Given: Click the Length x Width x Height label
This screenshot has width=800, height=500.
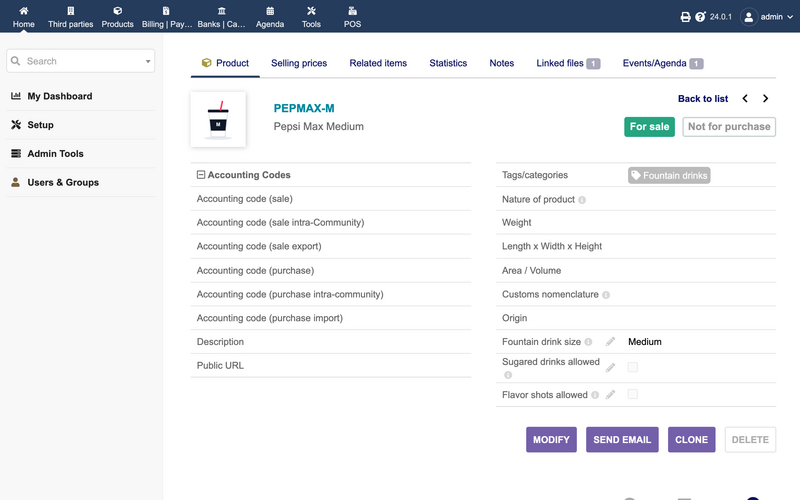Looking at the screenshot, I should pyautogui.click(x=552, y=246).
